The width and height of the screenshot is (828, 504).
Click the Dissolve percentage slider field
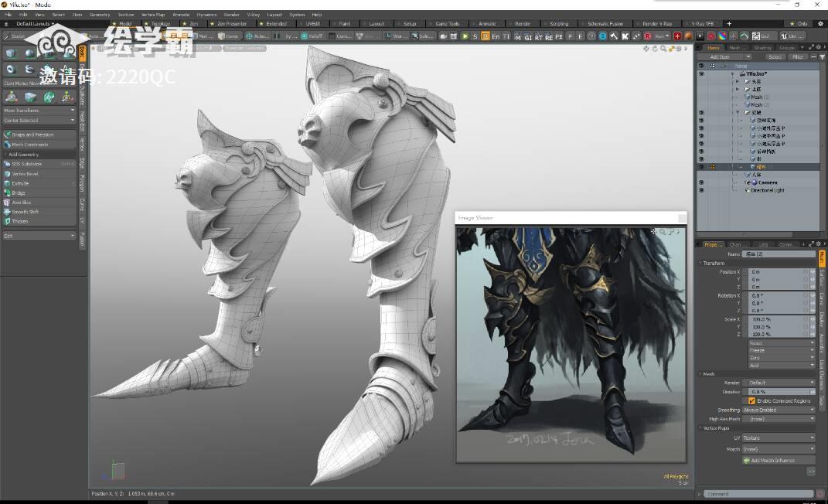tap(779, 392)
